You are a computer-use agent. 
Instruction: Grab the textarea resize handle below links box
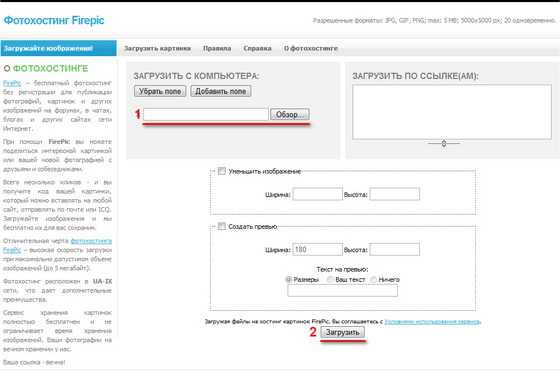[444, 144]
